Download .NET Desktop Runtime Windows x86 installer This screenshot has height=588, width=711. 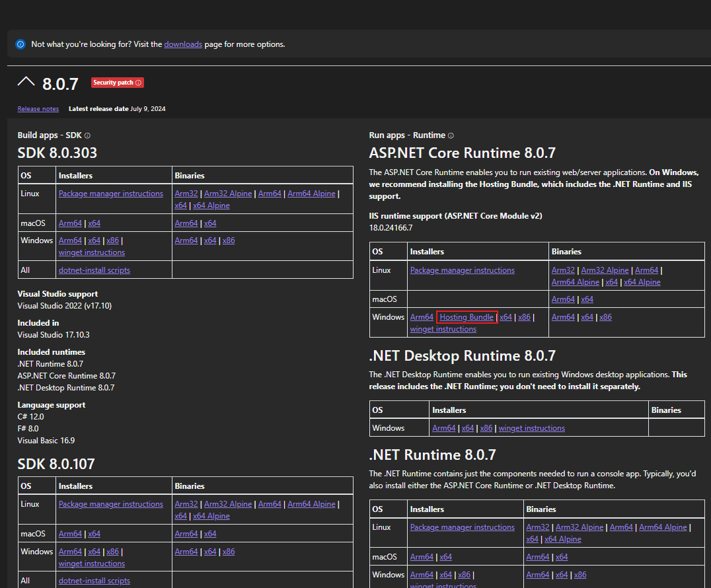tap(486, 428)
